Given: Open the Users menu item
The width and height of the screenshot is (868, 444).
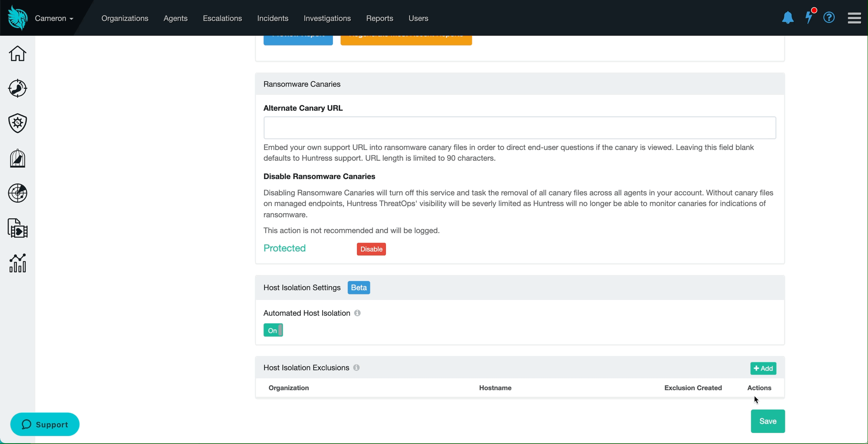Looking at the screenshot, I should click(418, 18).
